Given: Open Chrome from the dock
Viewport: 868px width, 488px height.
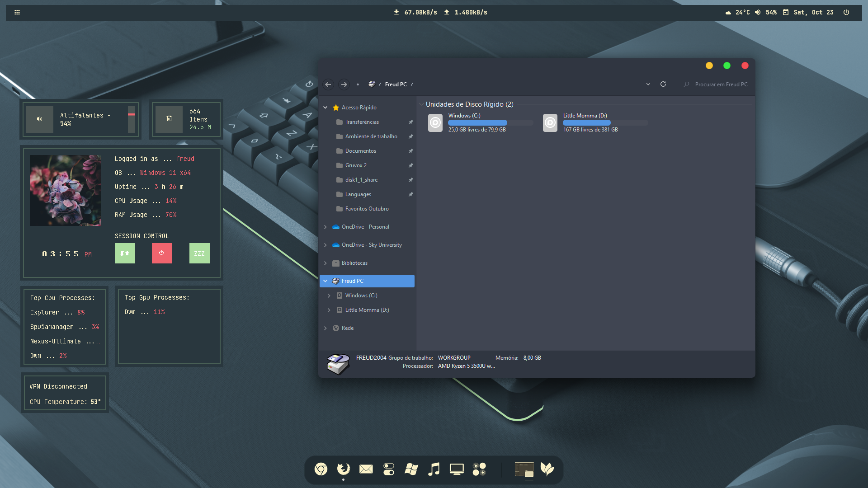Looking at the screenshot, I should 321,469.
